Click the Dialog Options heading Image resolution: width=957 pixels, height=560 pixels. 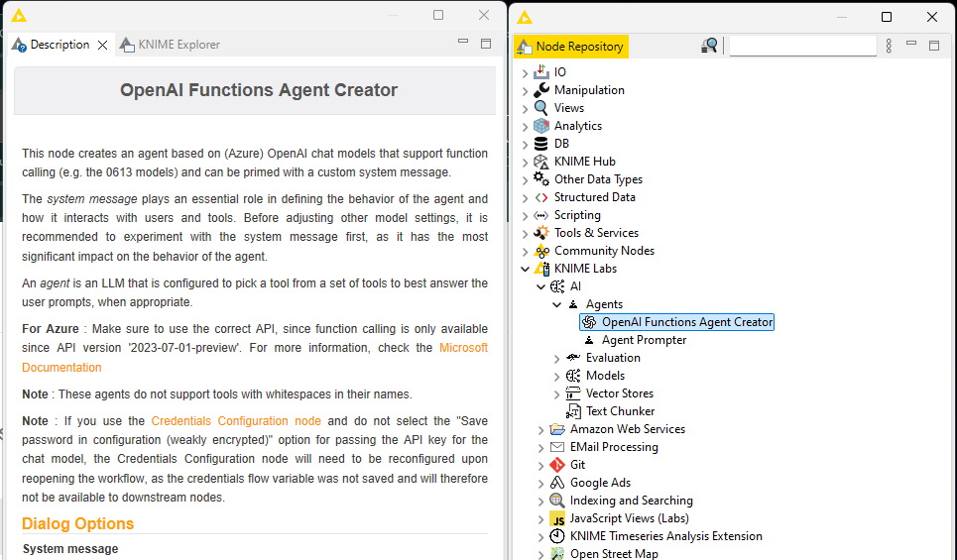click(77, 524)
